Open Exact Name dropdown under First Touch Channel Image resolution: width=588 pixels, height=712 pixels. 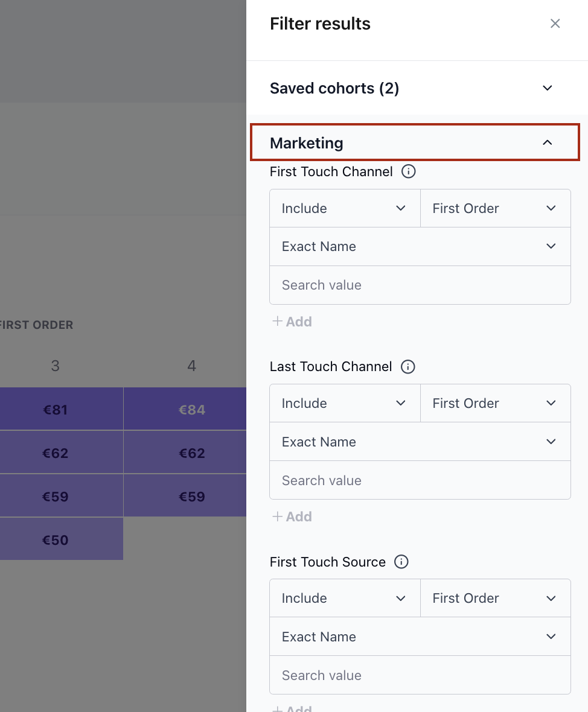(420, 247)
